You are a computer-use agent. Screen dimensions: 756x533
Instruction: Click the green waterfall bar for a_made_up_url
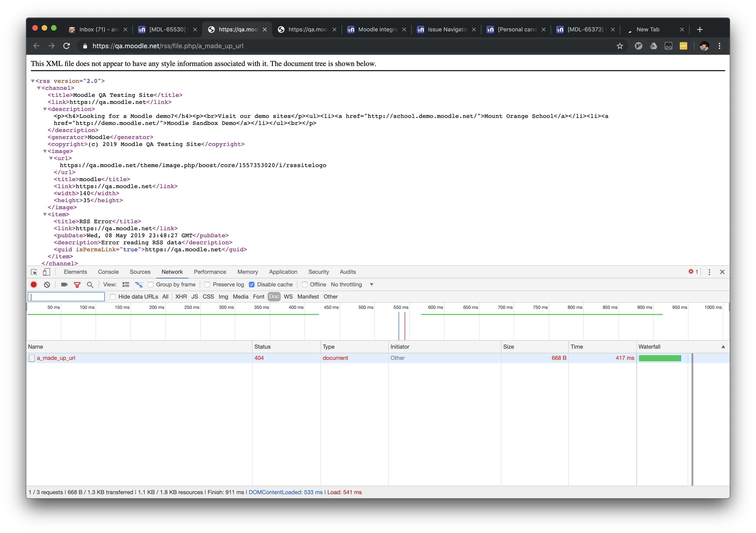[660, 358]
